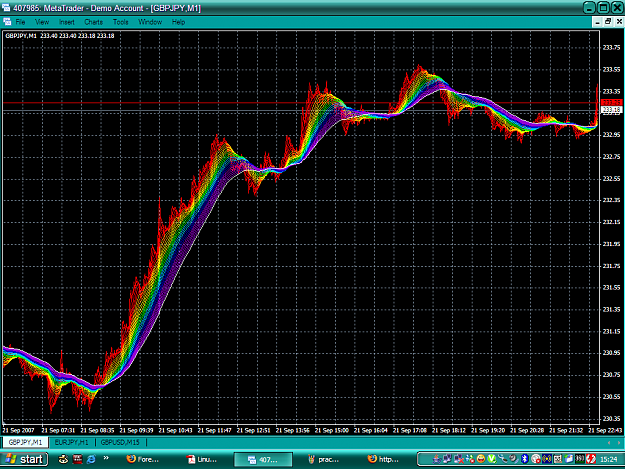Click the 21 Sep 09:39 time axis label
The image size is (625, 469).
(x=136, y=430)
